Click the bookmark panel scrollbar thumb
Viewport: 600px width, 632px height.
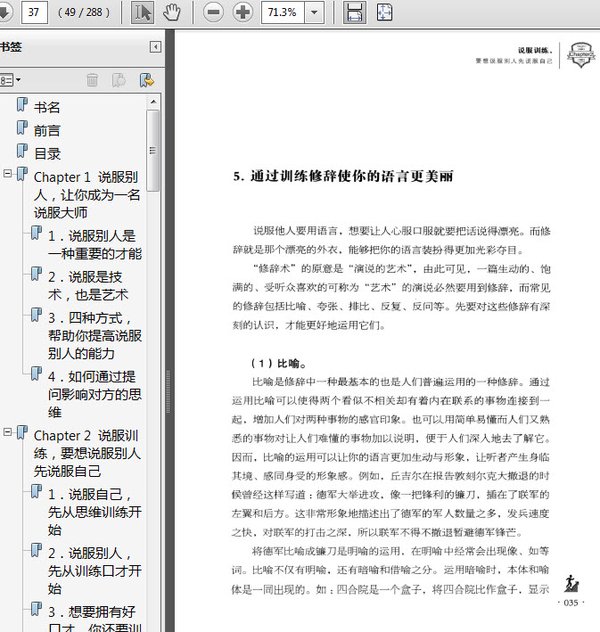click(x=153, y=151)
